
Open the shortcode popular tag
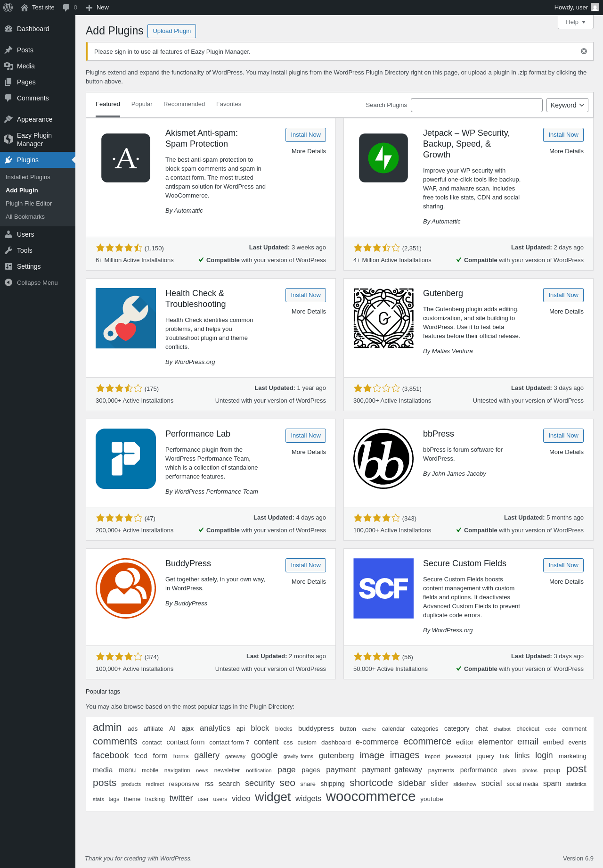371,783
